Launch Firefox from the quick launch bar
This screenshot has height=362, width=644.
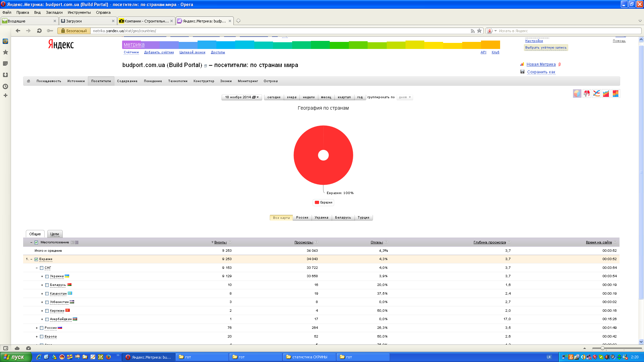[x=108, y=357]
